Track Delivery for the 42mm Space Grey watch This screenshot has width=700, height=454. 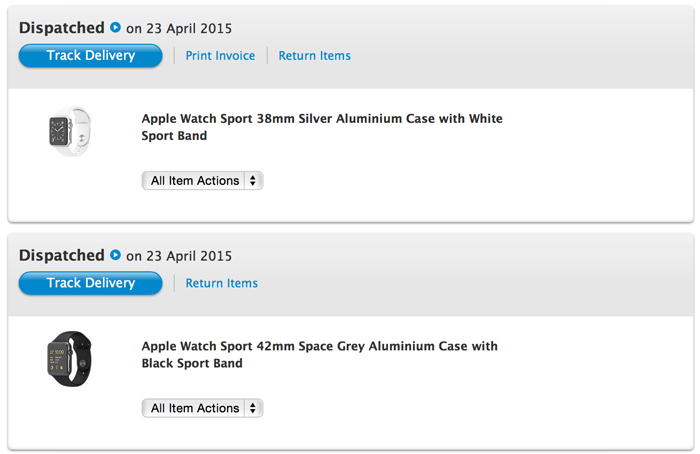pos(91,283)
